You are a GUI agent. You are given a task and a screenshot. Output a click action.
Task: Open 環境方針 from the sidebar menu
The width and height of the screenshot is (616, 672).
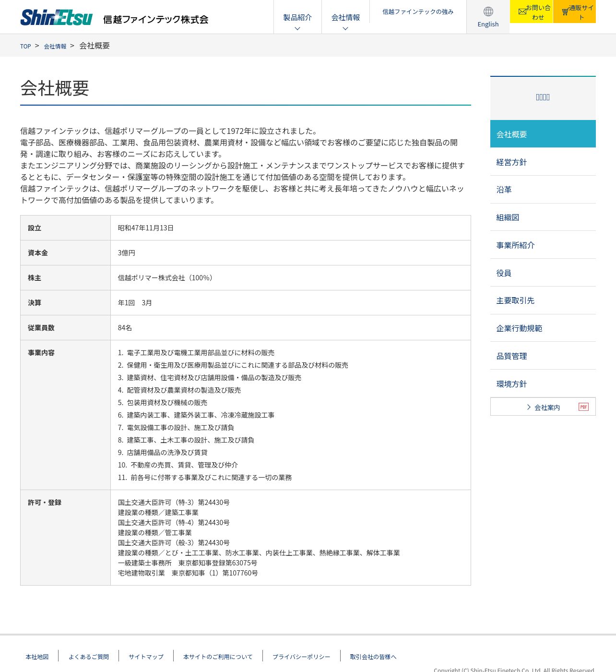click(x=543, y=384)
